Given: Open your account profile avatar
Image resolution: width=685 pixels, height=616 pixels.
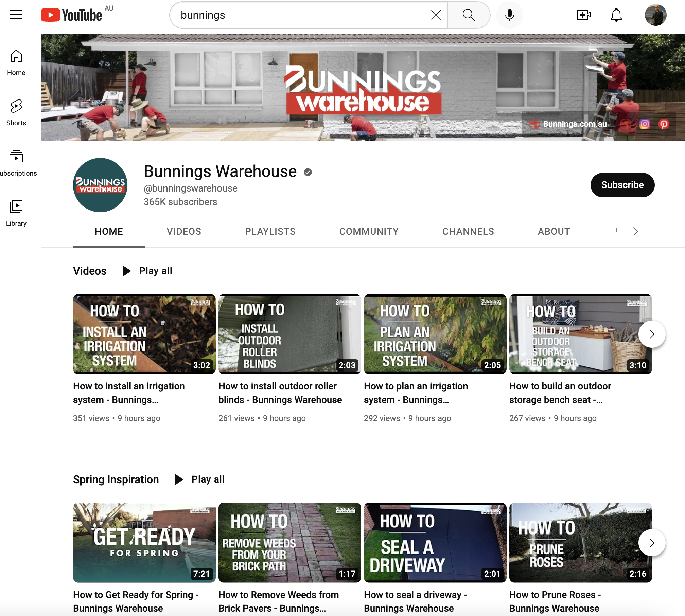Looking at the screenshot, I should 656,15.
